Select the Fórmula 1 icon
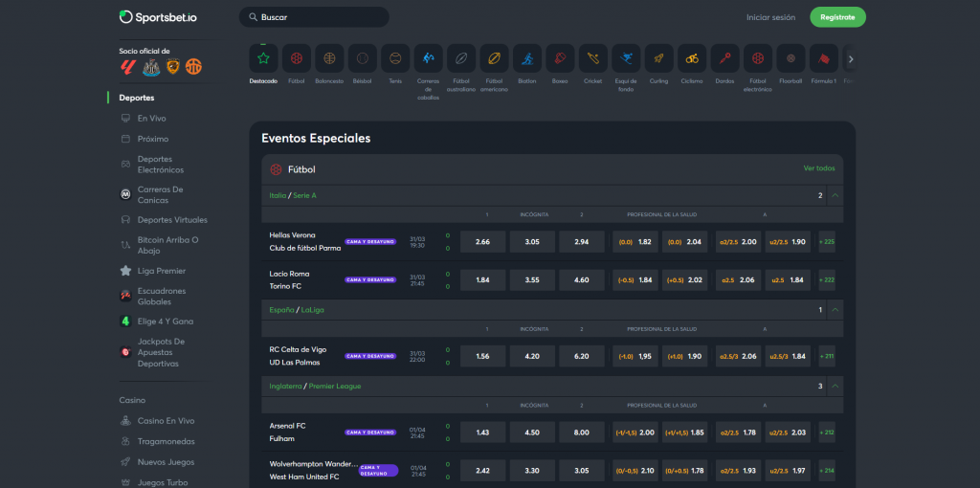The image size is (980, 488). coord(824,58)
